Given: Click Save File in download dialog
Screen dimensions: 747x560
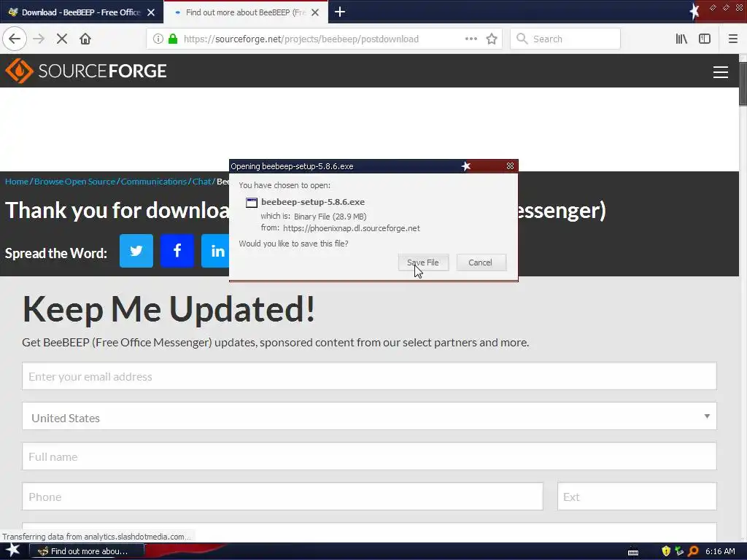Looking at the screenshot, I should (x=423, y=262).
